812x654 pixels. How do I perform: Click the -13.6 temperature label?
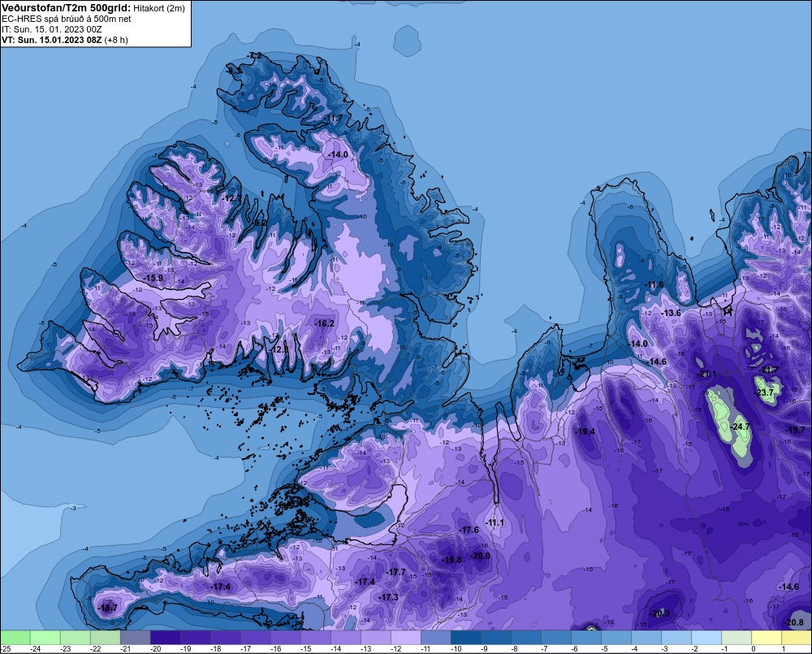coord(672,313)
